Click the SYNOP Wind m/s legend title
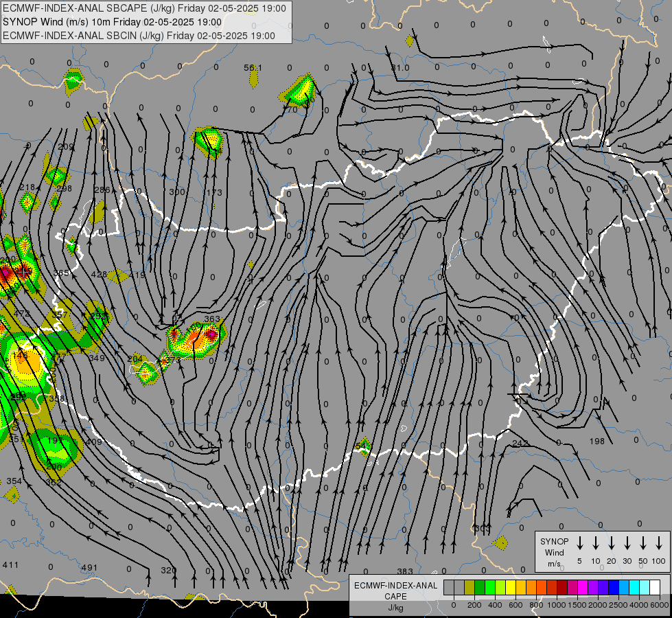 pos(554,553)
